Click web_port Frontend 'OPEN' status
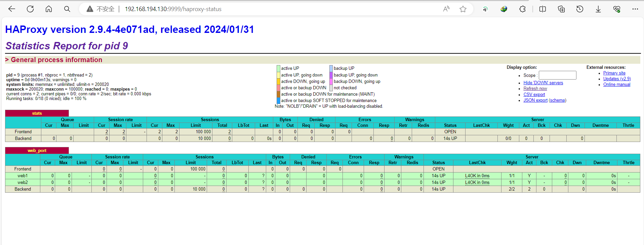644x245 pixels. coord(439,169)
